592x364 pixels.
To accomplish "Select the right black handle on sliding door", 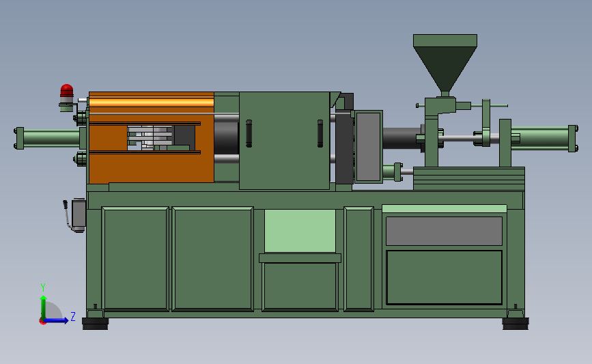I will (320, 133).
